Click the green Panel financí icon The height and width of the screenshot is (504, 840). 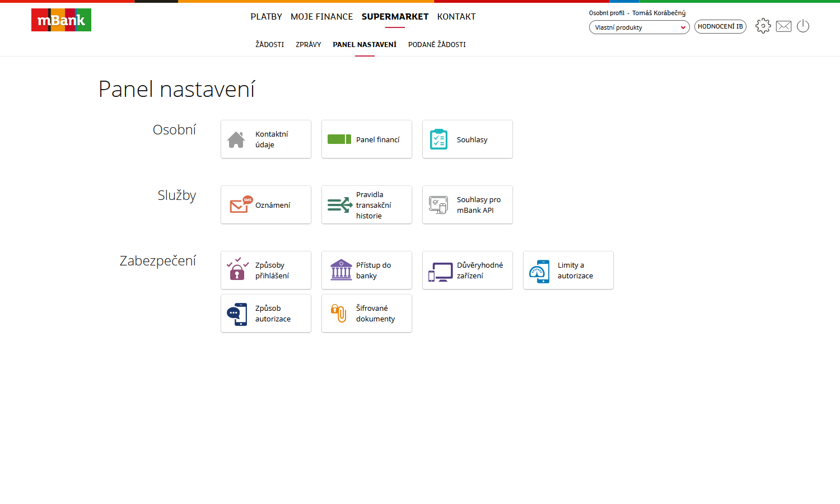click(339, 139)
